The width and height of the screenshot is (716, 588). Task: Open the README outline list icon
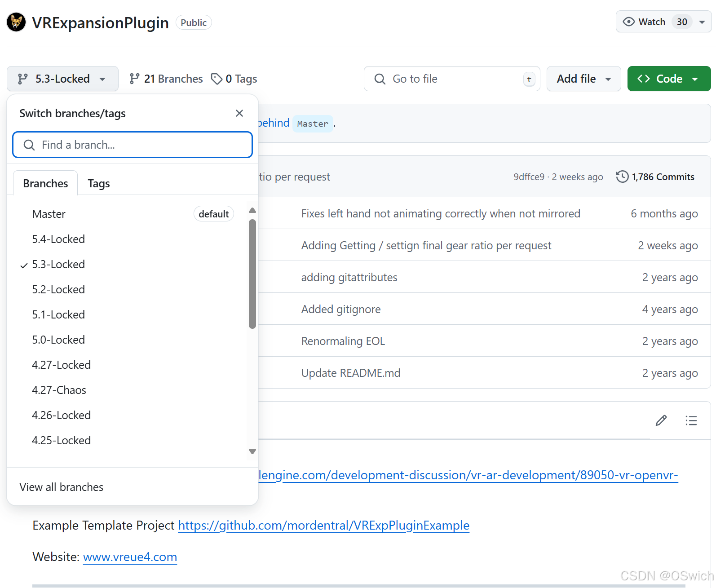(x=691, y=420)
